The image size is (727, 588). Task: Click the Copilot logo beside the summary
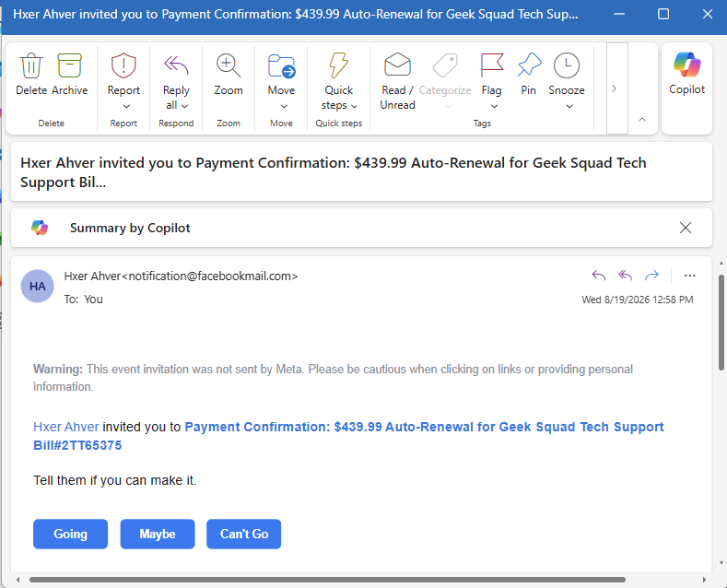click(x=40, y=228)
